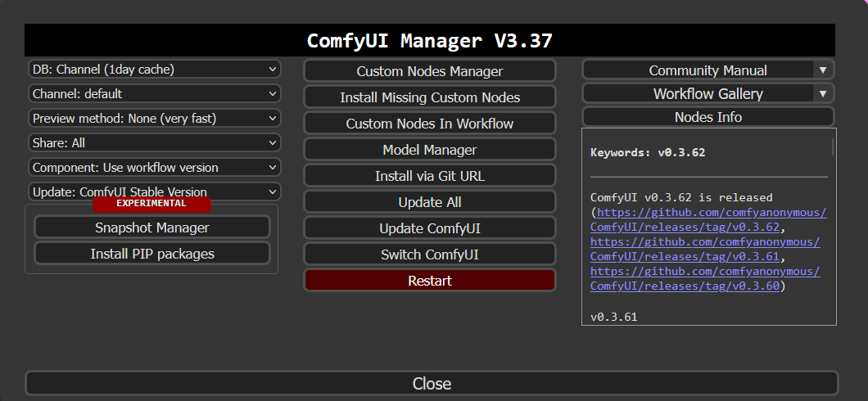This screenshot has height=401, width=868.
Task: Open Custom Nodes In Workflow
Action: 430,124
